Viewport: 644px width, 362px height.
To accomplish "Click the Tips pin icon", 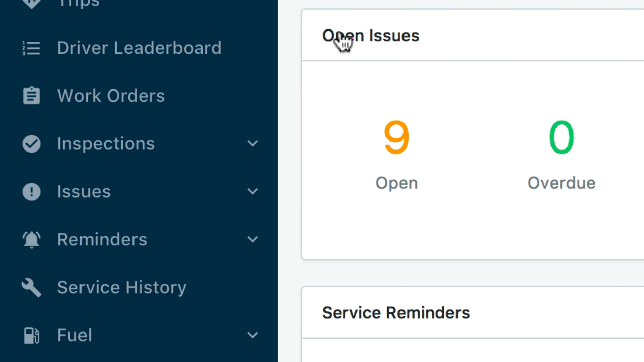I will 31,4.
